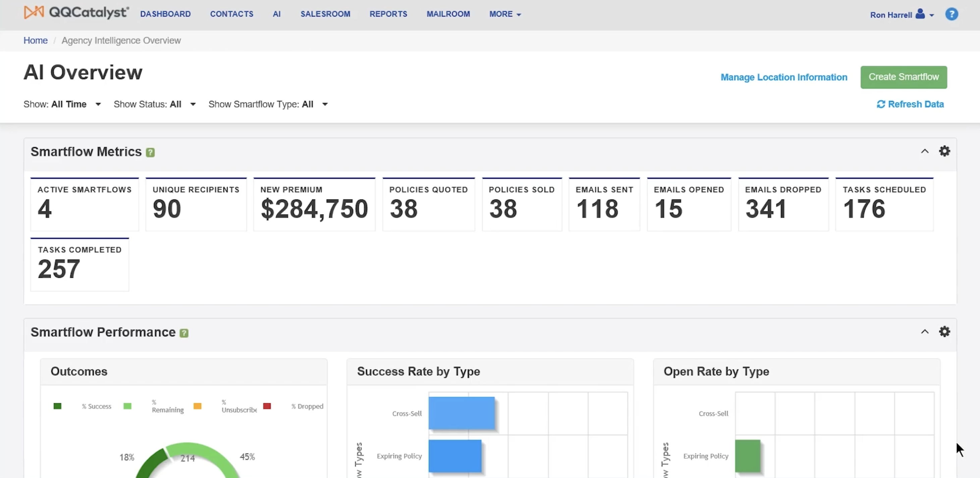980x478 pixels.
Task: Open the SALESROOM menu item
Action: [325, 14]
